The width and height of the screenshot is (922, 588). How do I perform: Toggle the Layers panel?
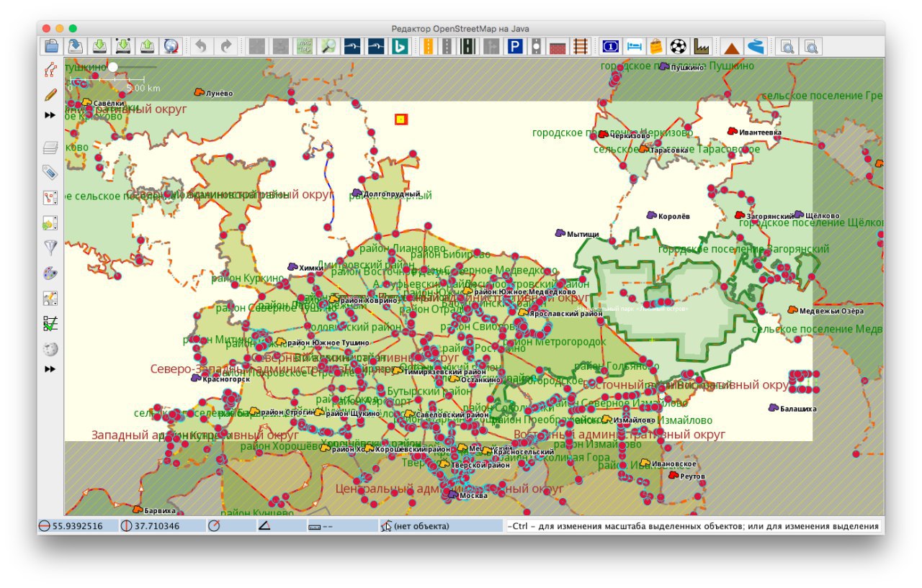click(50, 148)
